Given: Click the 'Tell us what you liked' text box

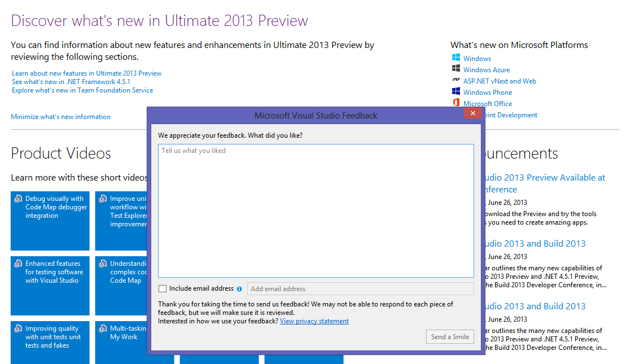Looking at the screenshot, I should (316, 210).
